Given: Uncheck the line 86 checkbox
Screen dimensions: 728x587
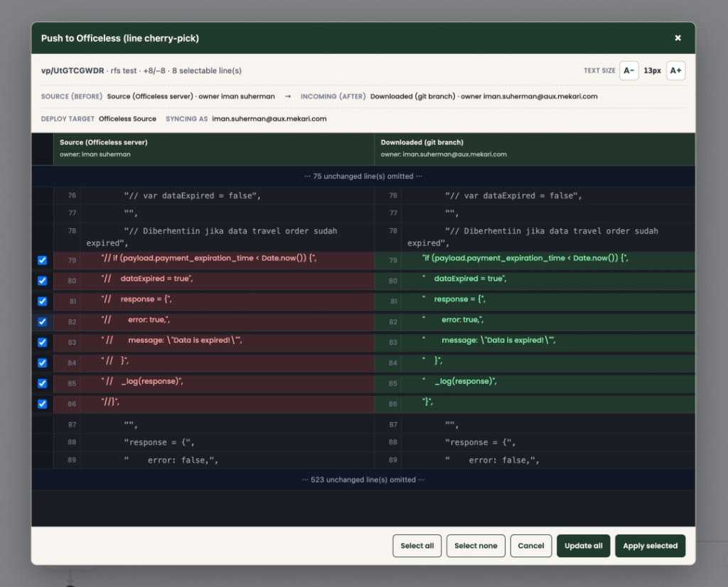Looking at the screenshot, I should pos(42,404).
